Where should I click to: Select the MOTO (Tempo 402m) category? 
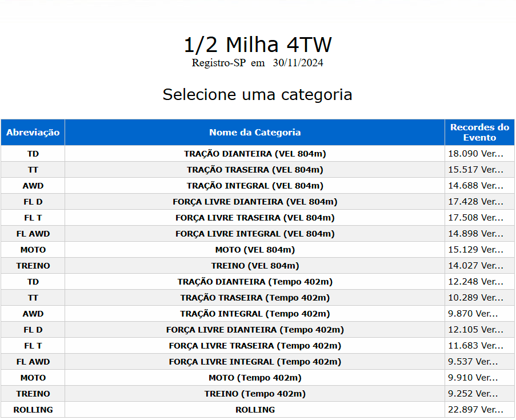pos(254,377)
